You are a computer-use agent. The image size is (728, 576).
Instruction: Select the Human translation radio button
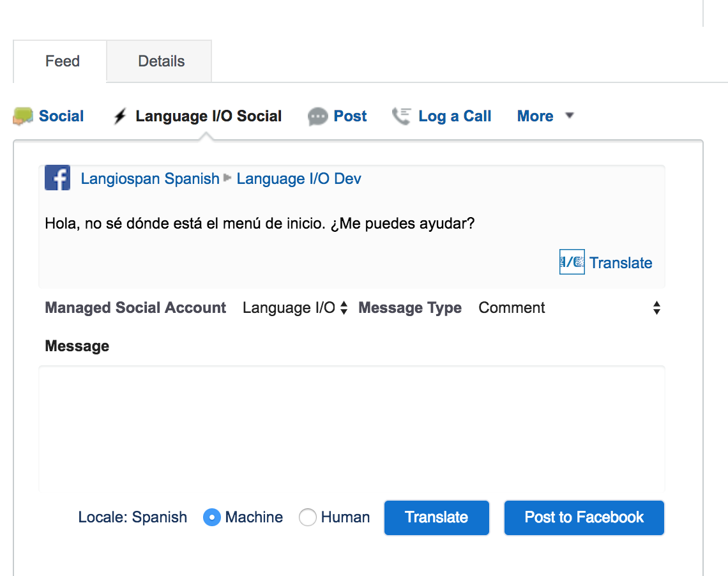[x=308, y=517]
